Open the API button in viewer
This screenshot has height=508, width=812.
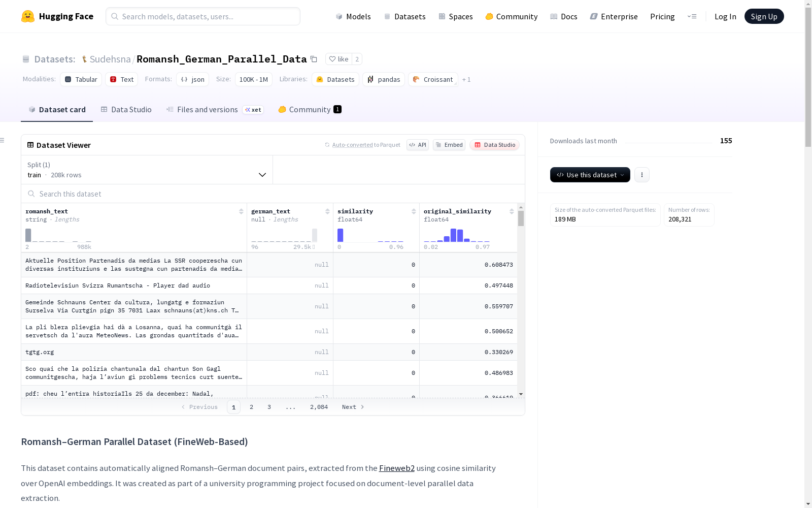pyautogui.click(x=418, y=145)
